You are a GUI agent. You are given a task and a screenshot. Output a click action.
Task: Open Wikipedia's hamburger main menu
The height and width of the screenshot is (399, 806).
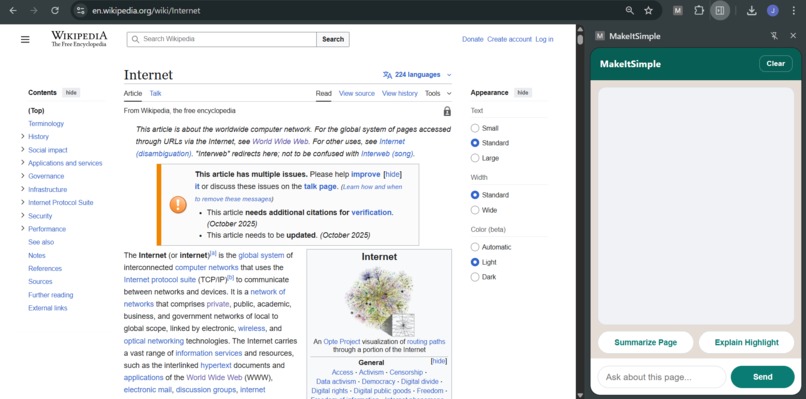coord(25,40)
